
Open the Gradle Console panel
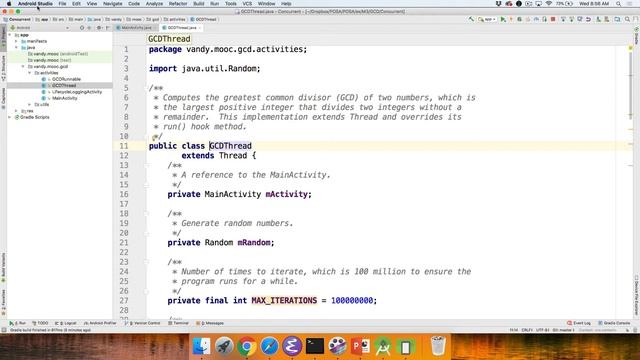614,323
